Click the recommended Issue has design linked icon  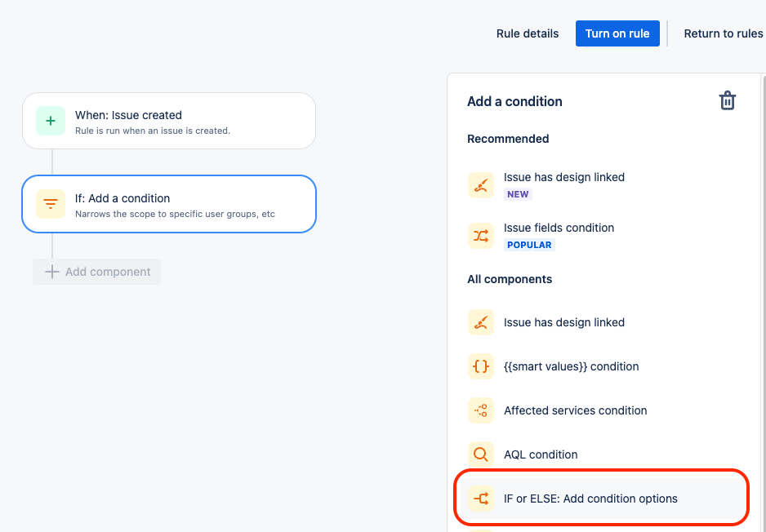click(x=481, y=185)
